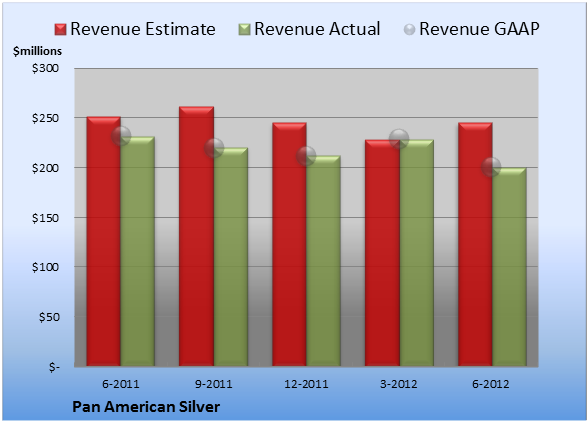Click the 12-2011 axis label

tap(306, 384)
